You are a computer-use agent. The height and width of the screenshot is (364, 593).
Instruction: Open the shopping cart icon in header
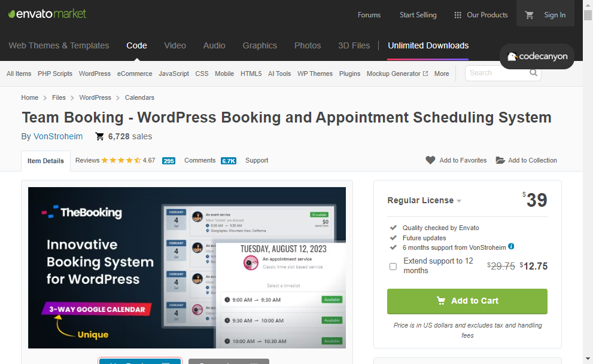(529, 15)
